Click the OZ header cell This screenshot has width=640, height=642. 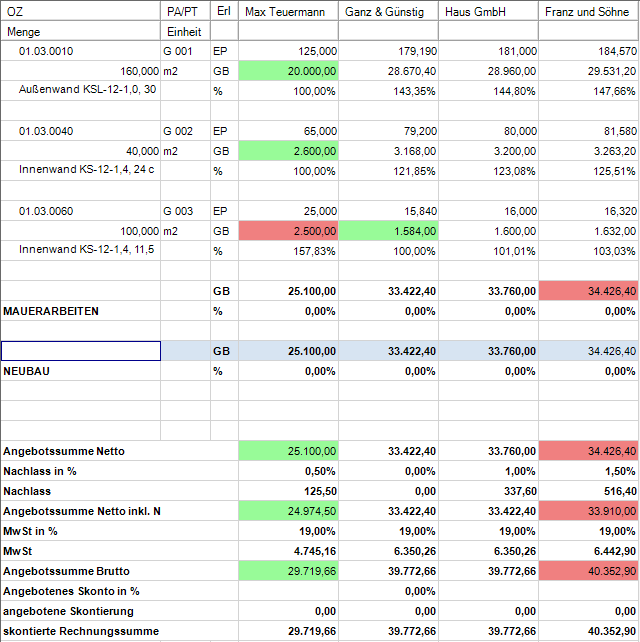81,11
